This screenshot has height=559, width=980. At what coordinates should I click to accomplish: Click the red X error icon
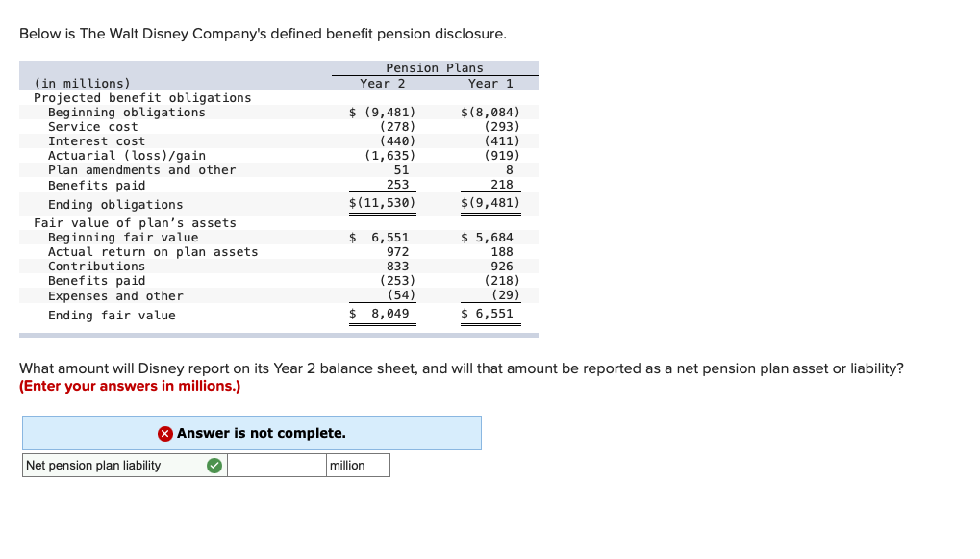coord(163,433)
